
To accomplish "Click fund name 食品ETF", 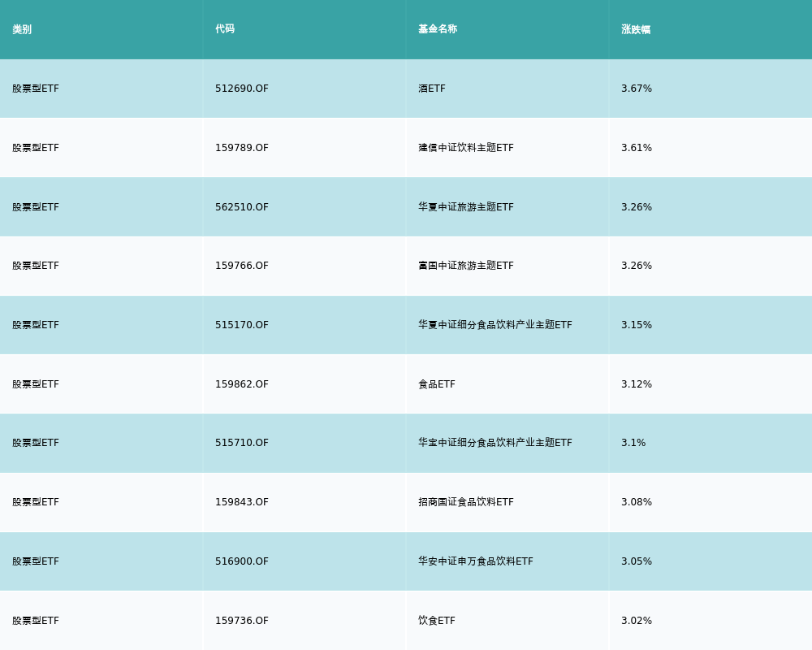I will coord(437,384).
